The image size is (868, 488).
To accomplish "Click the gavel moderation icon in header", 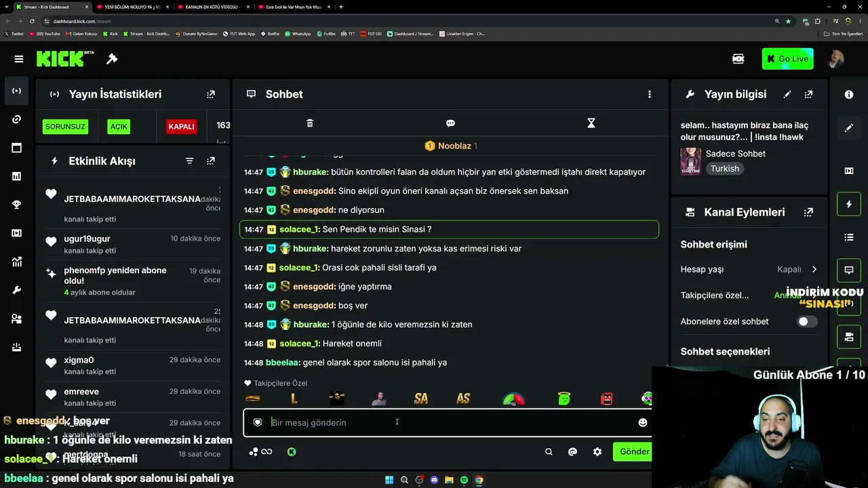I will (112, 59).
